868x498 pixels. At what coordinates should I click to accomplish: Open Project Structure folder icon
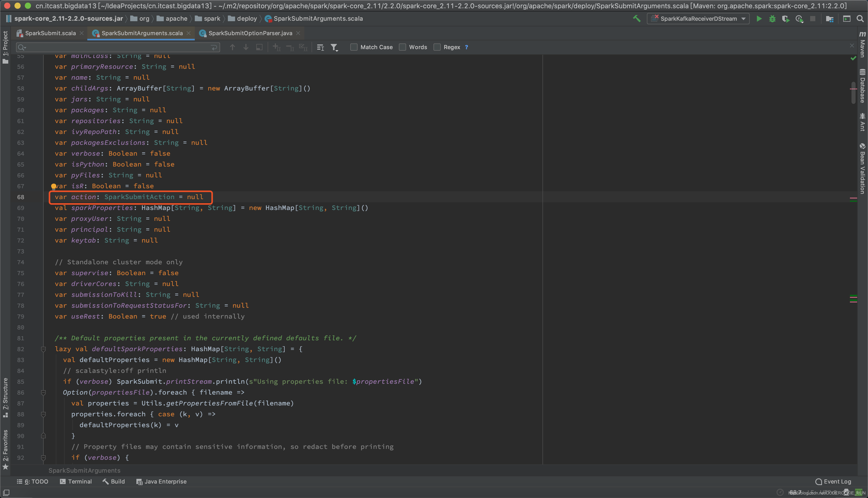tap(830, 19)
